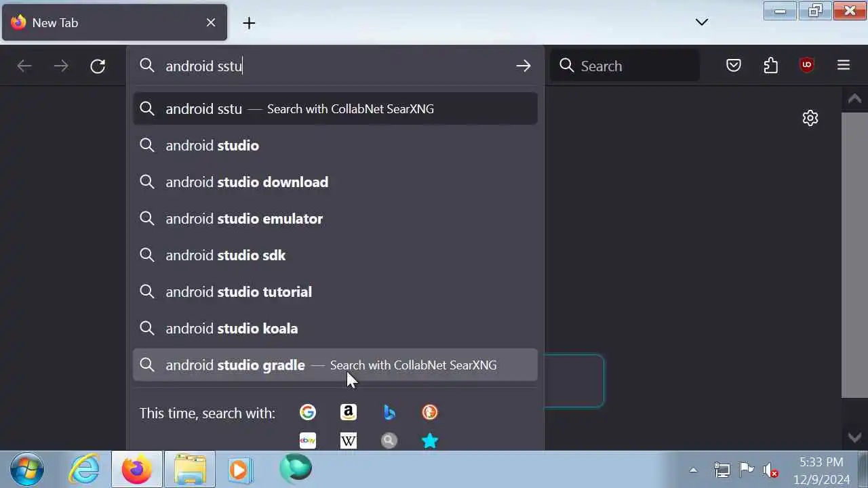This screenshot has height=488, width=868.
Task: Click the toolbar Search box
Action: (625, 66)
